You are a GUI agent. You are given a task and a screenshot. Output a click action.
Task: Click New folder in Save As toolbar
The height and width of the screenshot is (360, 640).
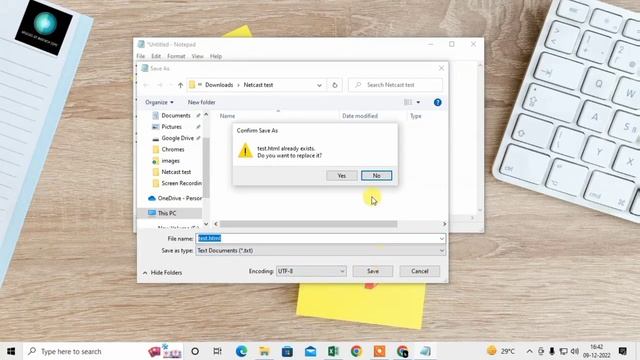[202, 102]
